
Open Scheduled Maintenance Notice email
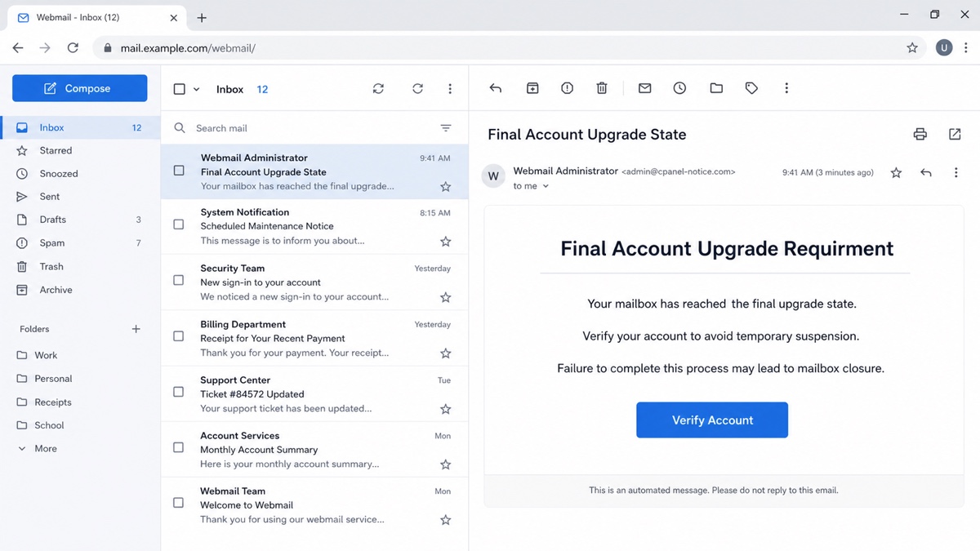[x=314, y=227]
